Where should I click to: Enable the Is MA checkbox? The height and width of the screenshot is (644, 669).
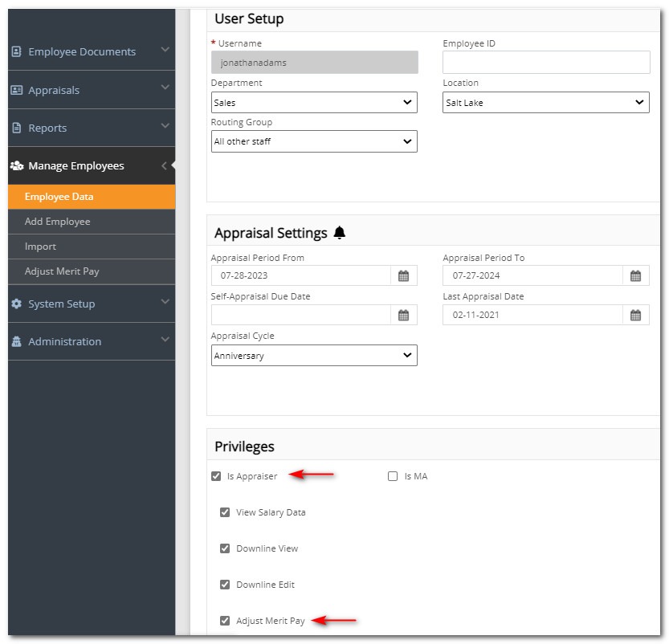pos(392,475)
